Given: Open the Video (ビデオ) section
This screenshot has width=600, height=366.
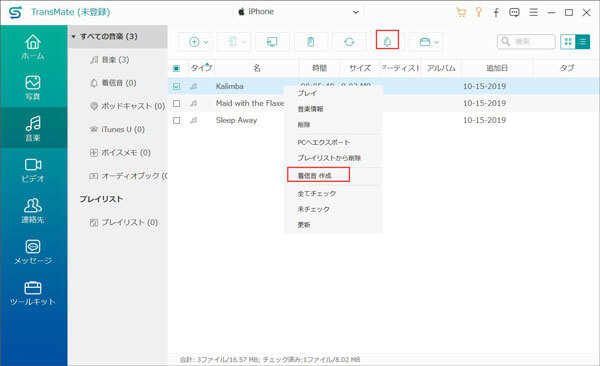Looking at the screenshot, I should point(33,170).
